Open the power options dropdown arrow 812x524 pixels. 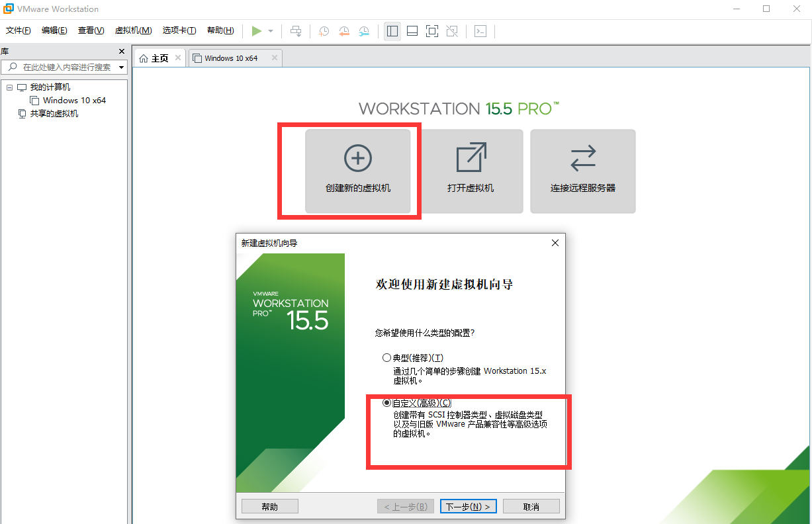[x=271, y=31]
